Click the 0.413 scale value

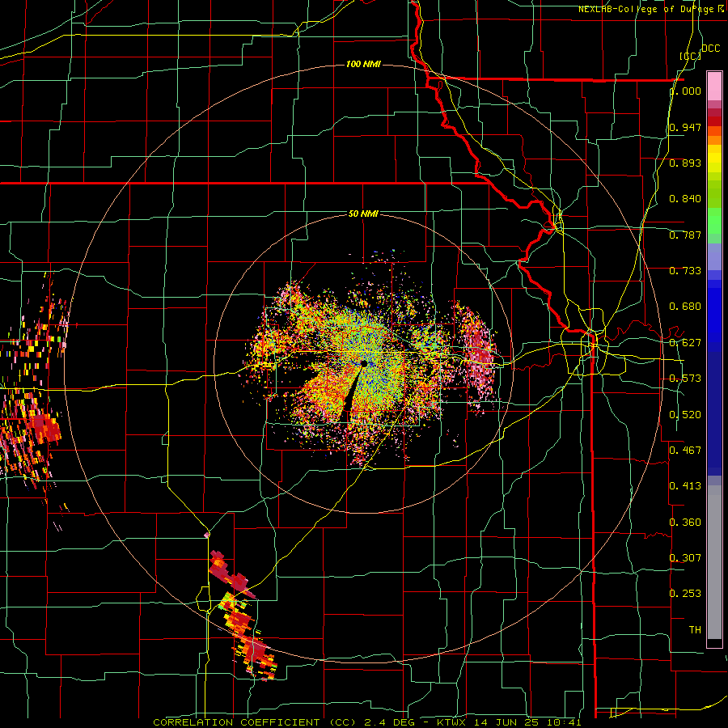tap(685, 486)
